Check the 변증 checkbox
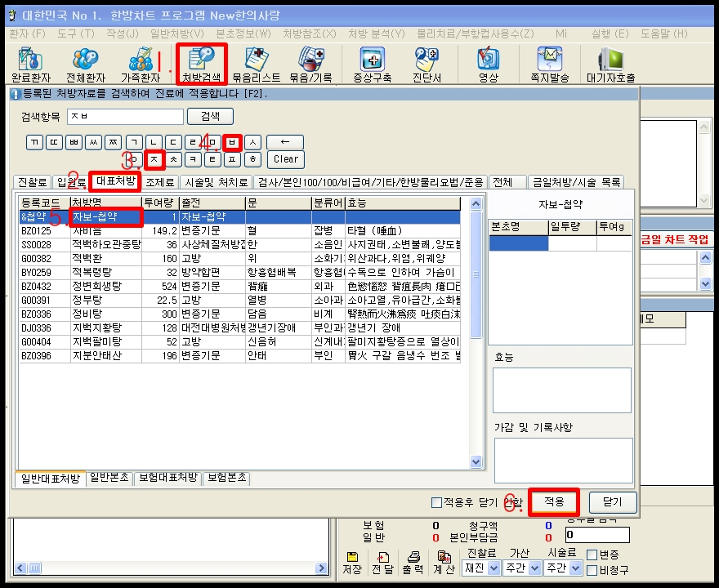719x588 pixels. pos(592,555)
